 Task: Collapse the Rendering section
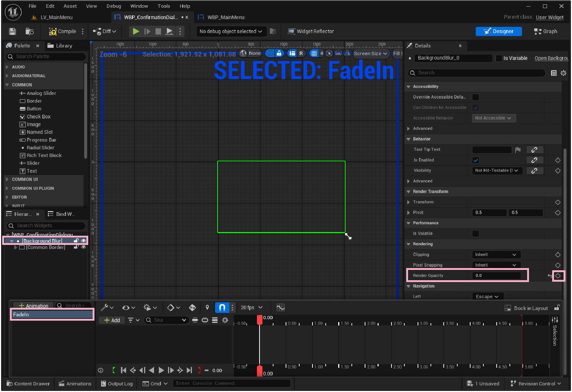[408, 244]
